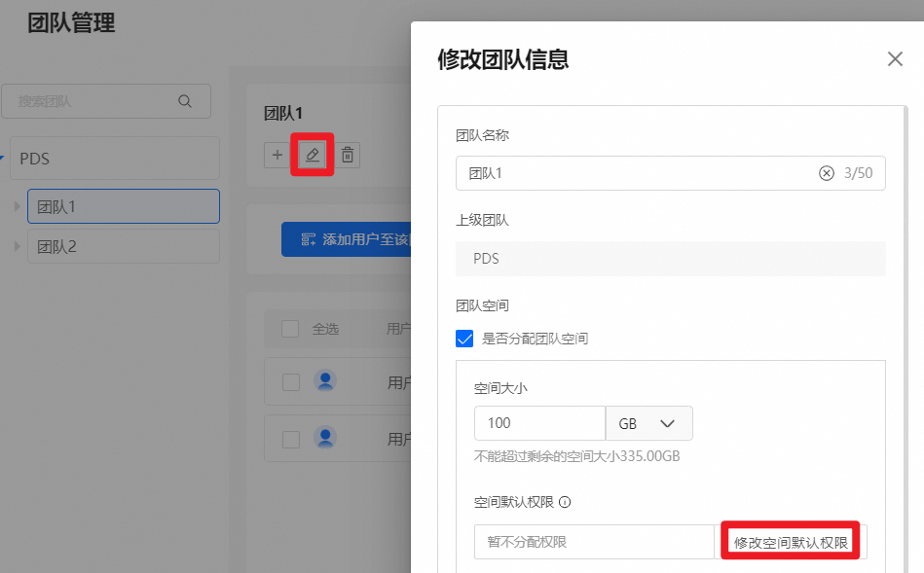Click the 空间大小 input showing 100
The height and width of the screenshot is (573, 924).
pyautogui.click(x=539, y=423)
